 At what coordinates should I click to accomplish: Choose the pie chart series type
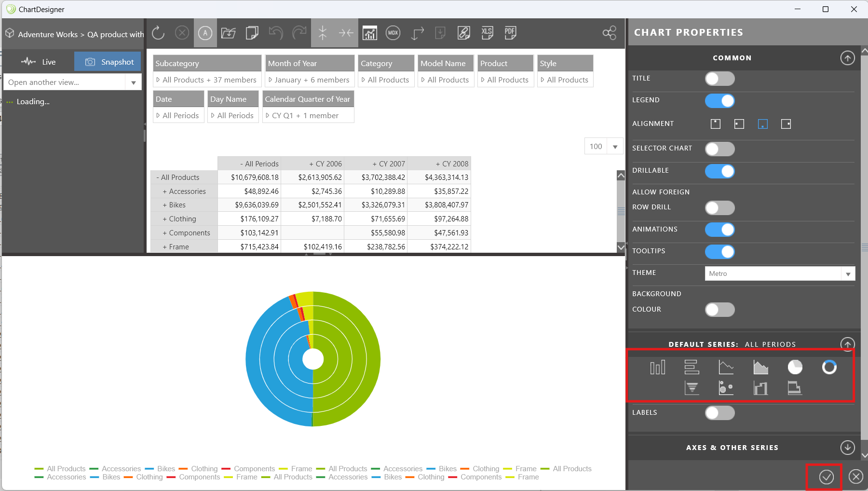pyautogui.click(x=795, y=367)
